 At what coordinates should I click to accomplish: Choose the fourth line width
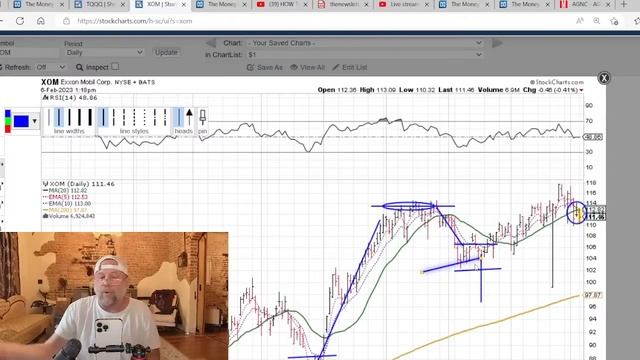80,117
